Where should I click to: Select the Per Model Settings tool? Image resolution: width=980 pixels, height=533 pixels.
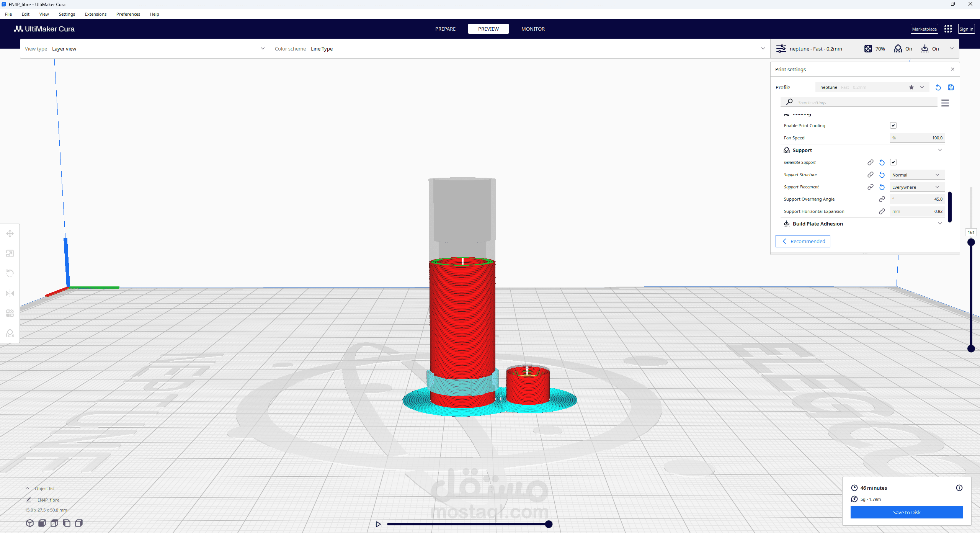10,313
